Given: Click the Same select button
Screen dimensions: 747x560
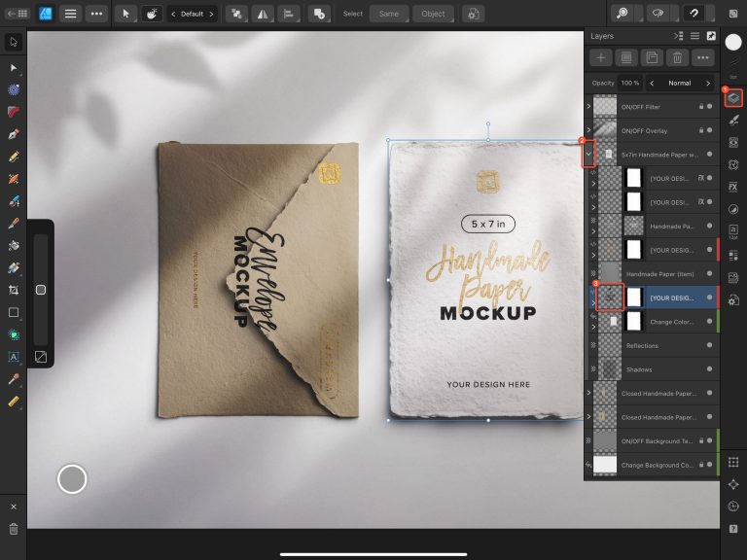Looking at the screenshot, I should click(389, 14).
